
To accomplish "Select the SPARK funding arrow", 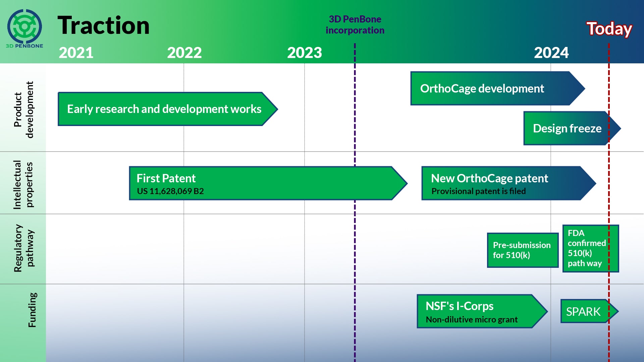I will (584, 311).
